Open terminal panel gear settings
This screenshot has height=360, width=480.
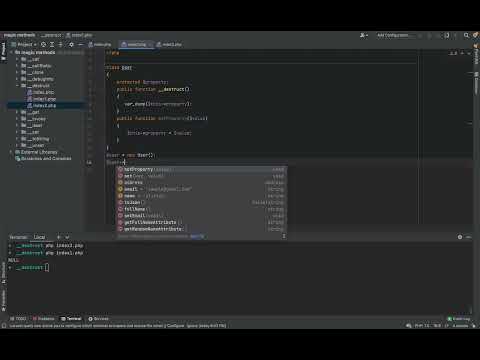tap(460, 237)
